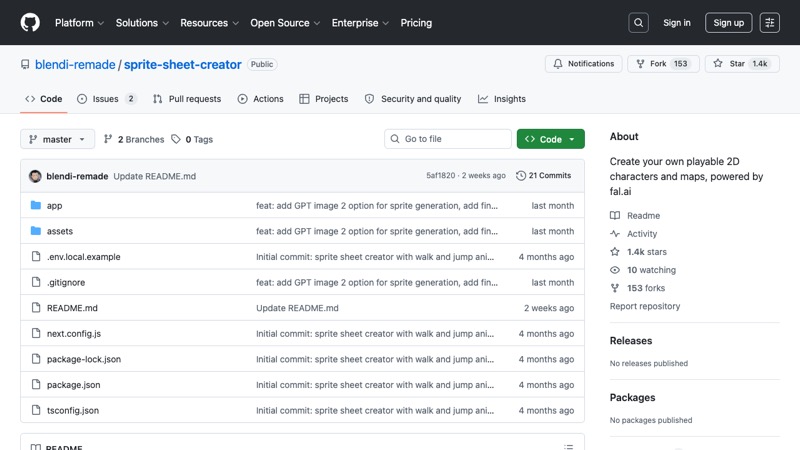Screen dimensions: 800x450
Task: Expand the Resources menu
Action: tap(209, 23)
